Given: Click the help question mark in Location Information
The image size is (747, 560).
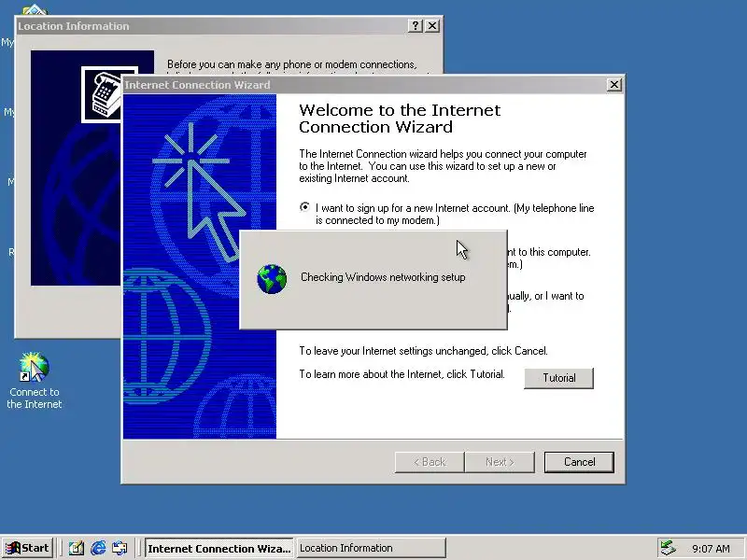Looking at the screenshot, I should tap(416, 26).
